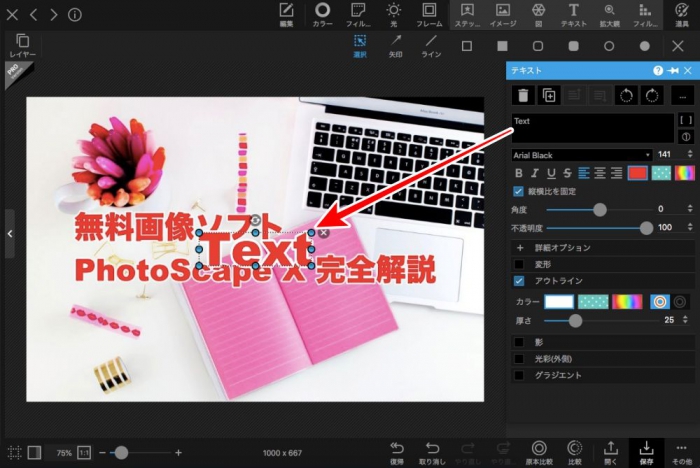Select the 矢印 arrow tool

coord(396,46)
